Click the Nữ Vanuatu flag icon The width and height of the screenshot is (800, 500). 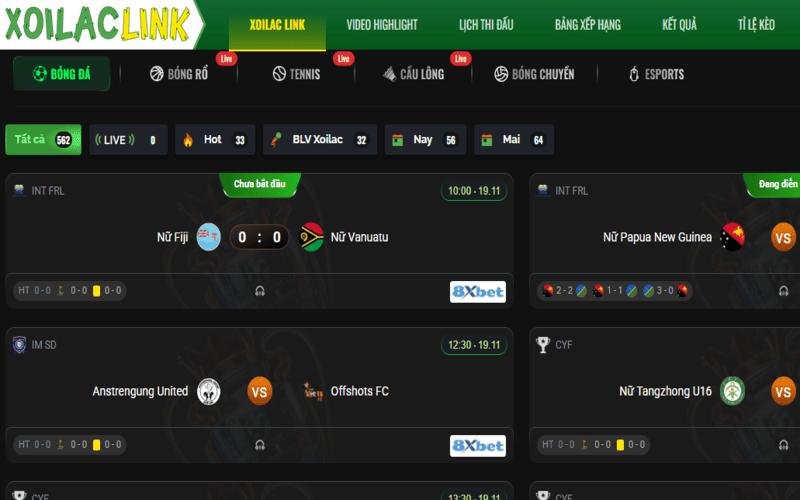click(x=311, y=237)
